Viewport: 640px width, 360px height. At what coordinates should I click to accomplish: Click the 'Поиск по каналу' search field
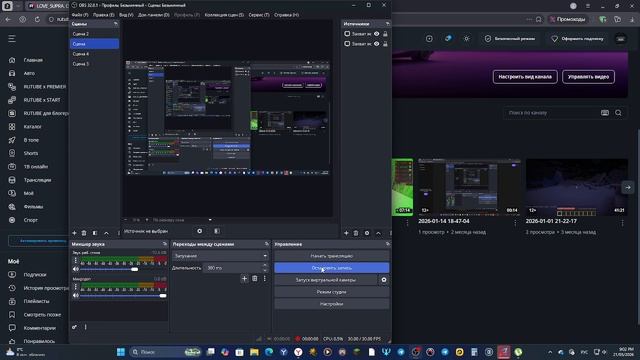point(551,113)
